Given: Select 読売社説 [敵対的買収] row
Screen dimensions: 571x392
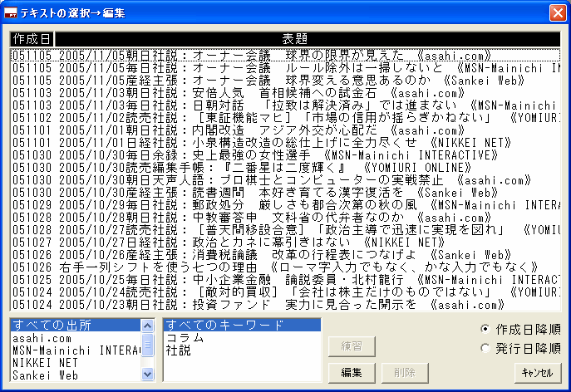Looking at the screenshot, I should 286,292.
